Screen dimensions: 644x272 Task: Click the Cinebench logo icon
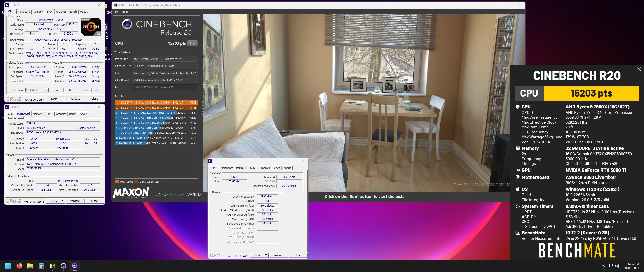pyautogui.click(x=127, y=24)
